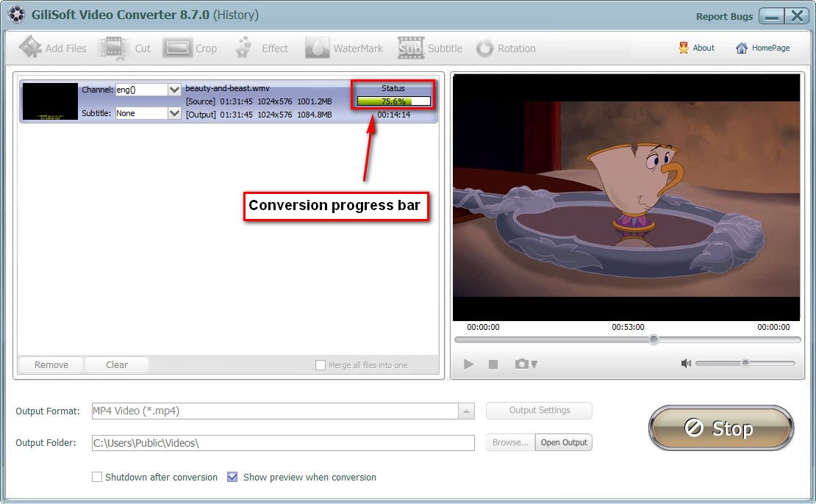Uncheck Show preview when conversion
816x504 pixels.
(232, 477)
